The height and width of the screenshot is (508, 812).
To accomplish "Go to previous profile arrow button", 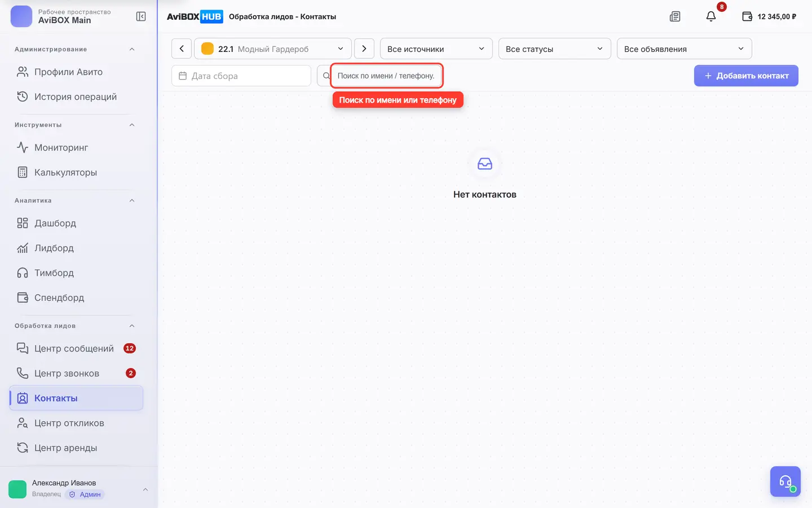I will point(182,49).
